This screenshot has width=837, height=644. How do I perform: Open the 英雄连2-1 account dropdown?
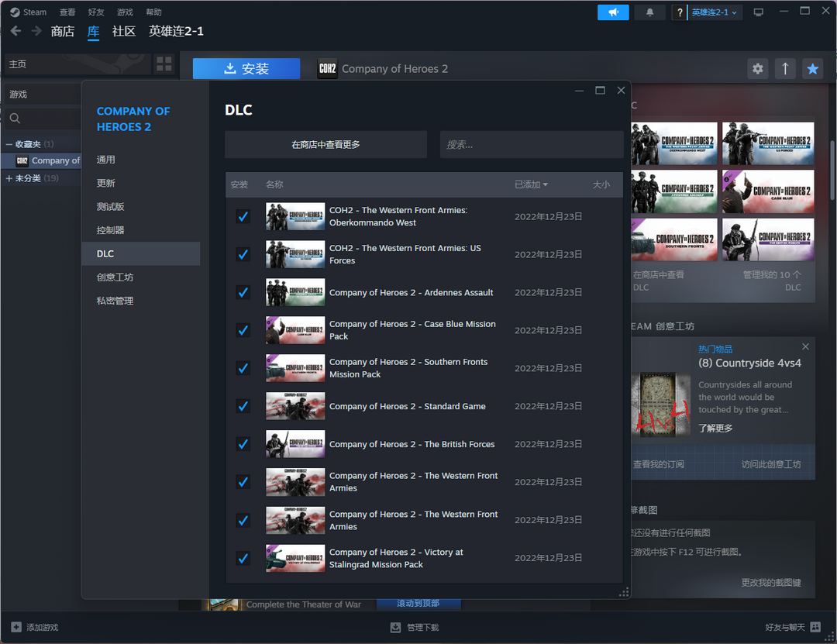click(x=715, y=12)
